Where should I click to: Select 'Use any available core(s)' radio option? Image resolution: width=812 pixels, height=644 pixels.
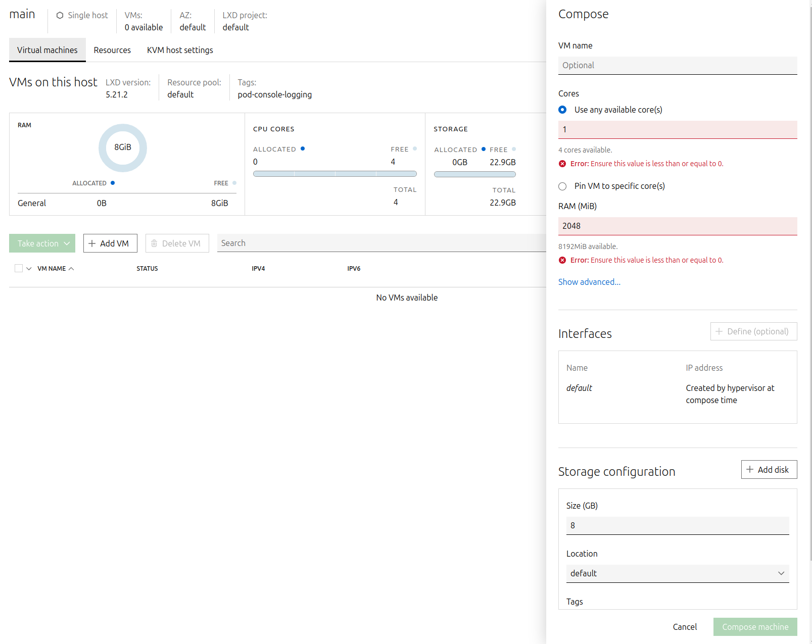coord(562,110)
